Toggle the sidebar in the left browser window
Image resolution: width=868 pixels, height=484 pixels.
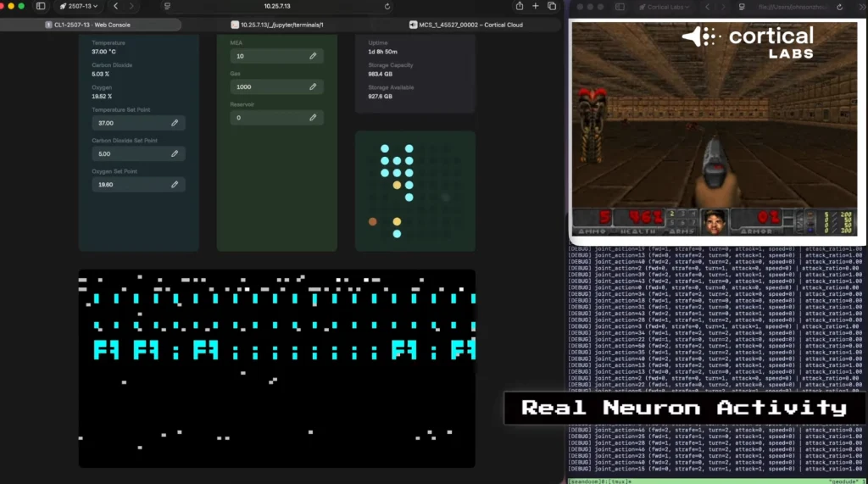[40, 6]
